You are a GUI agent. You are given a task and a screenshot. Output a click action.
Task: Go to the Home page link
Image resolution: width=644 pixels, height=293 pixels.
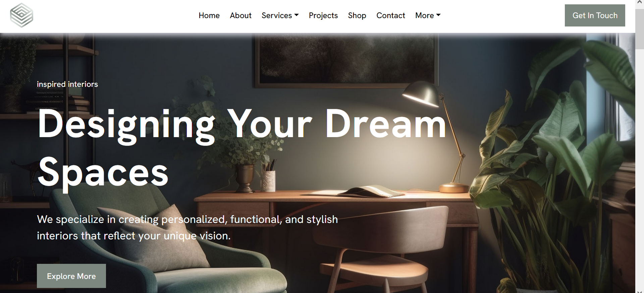(209, 15)
